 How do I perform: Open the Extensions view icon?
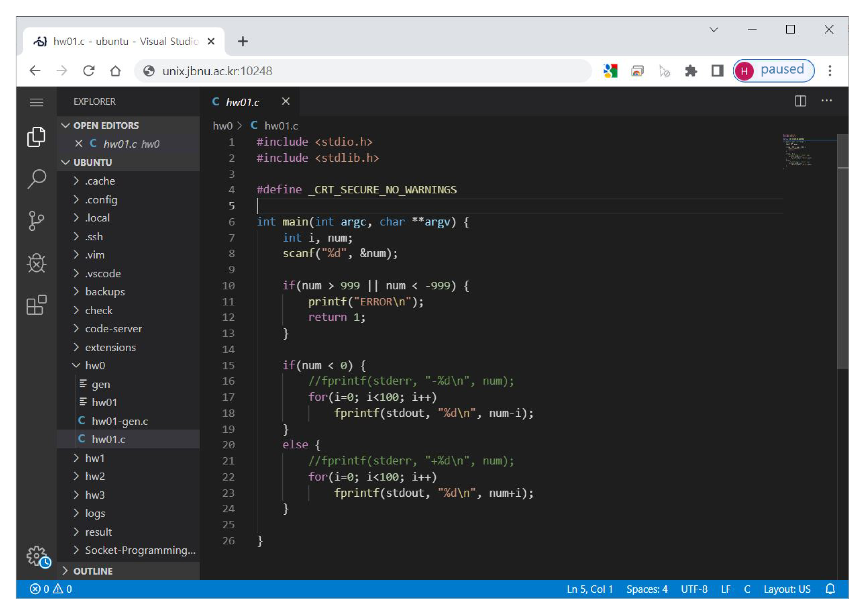[x=36, y=305]
